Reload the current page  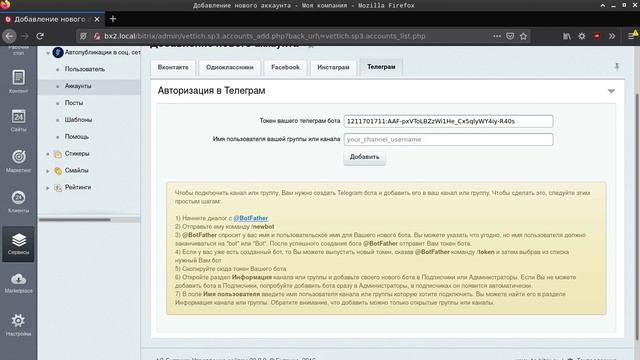(x=40, y=36)
